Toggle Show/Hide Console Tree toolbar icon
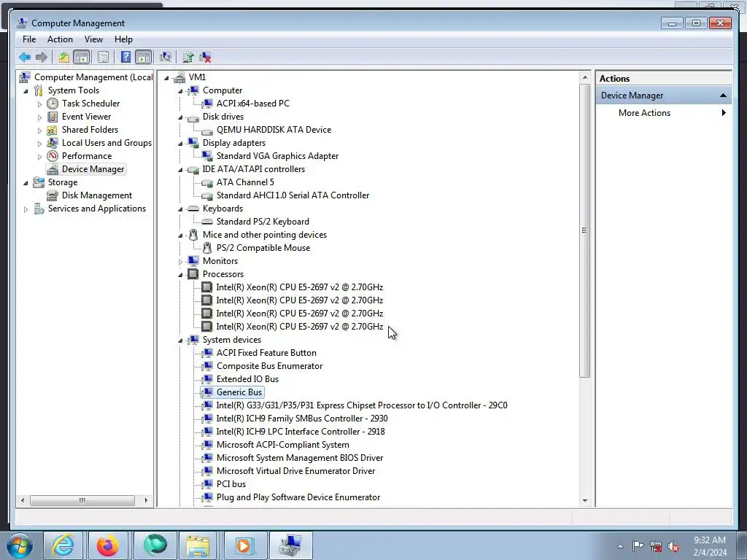The width and height of the screenshot is (747, 560). click(x=82, y=57)
